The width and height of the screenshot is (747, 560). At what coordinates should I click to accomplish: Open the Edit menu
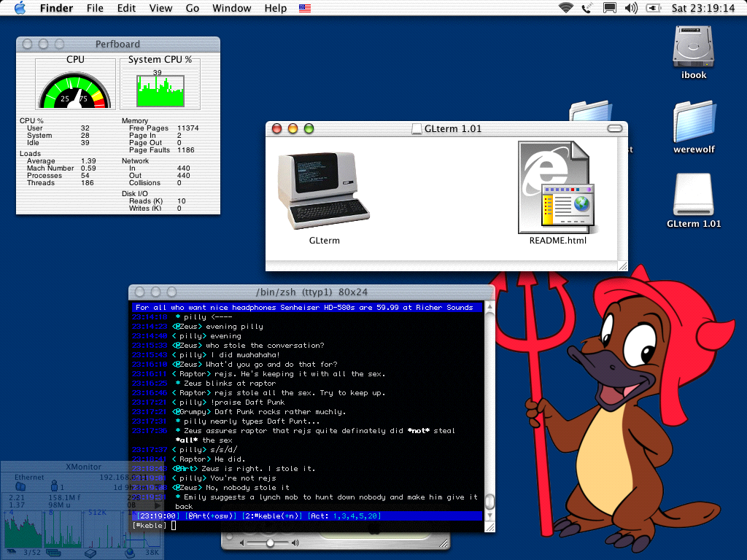pos(126,8)
